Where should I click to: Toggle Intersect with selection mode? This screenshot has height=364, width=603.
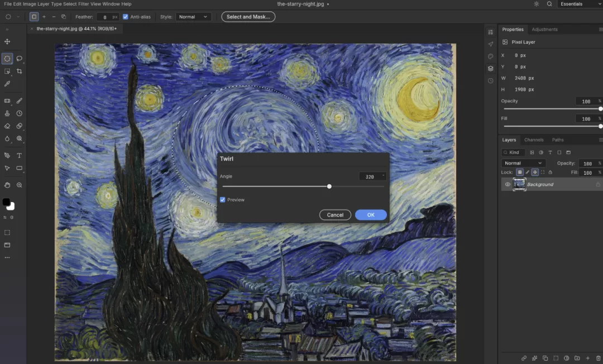(x=64, y=17)
